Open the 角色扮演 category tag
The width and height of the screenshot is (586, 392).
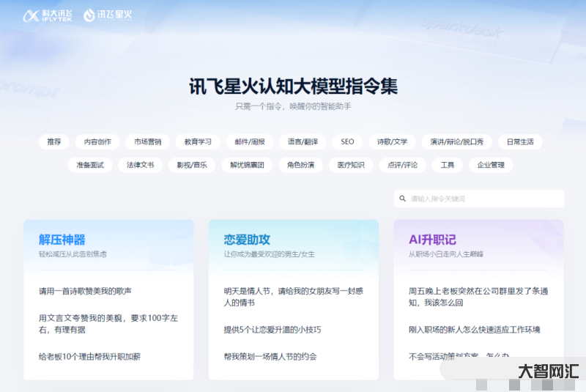(x=300, y=165)
